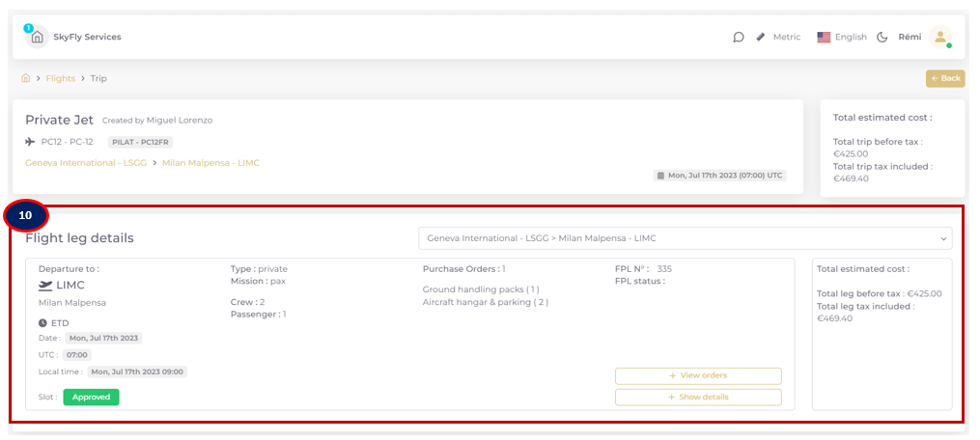Click the SkyFly Services home icon

(37, 37)
